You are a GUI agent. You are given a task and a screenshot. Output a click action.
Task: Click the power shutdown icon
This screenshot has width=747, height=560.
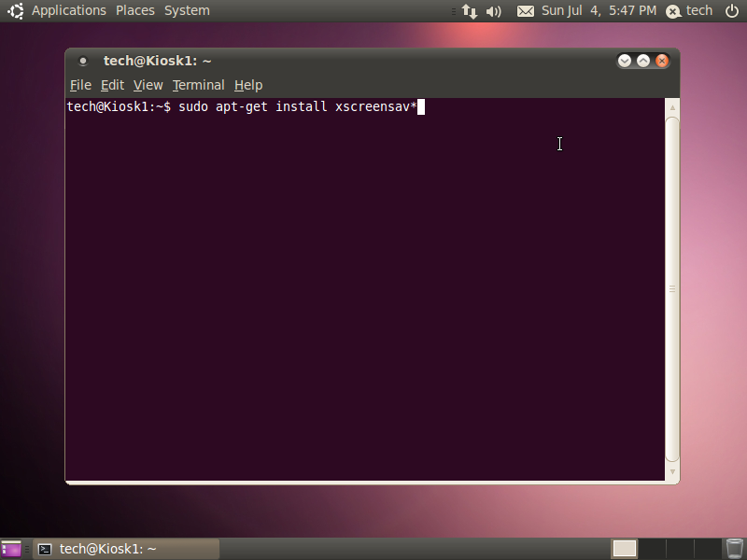click(x=732, y=10)
